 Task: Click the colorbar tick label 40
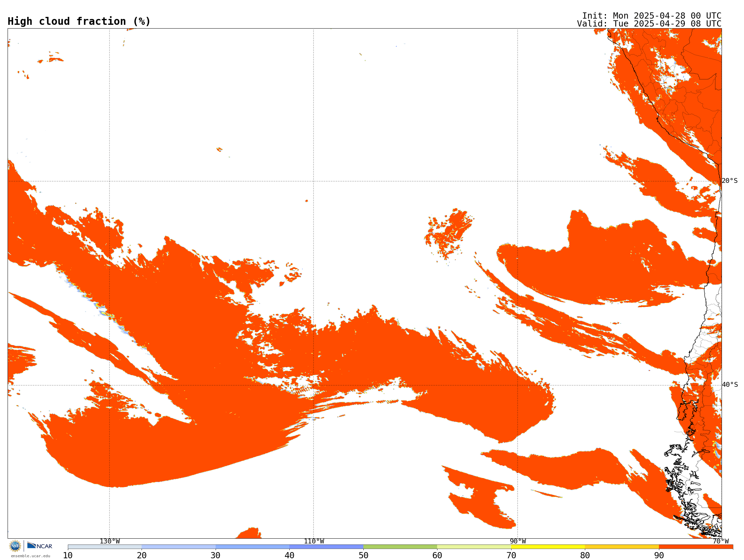289,556
